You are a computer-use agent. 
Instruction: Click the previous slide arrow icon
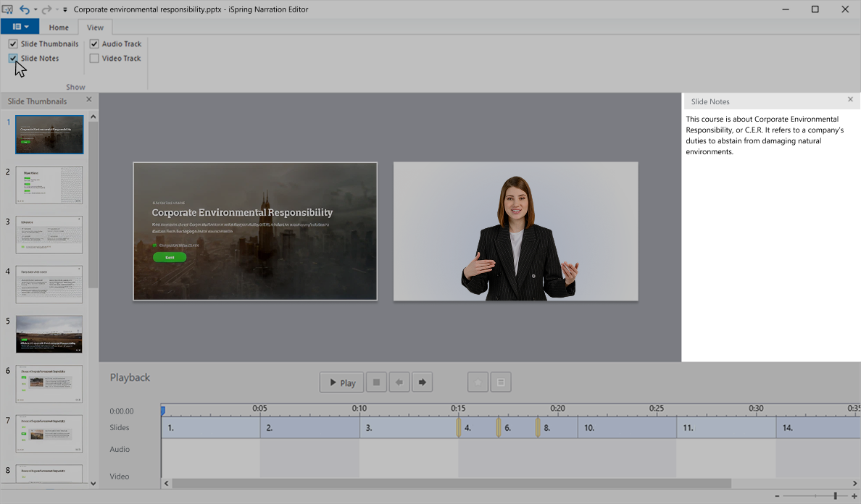[x=399, y=382]
